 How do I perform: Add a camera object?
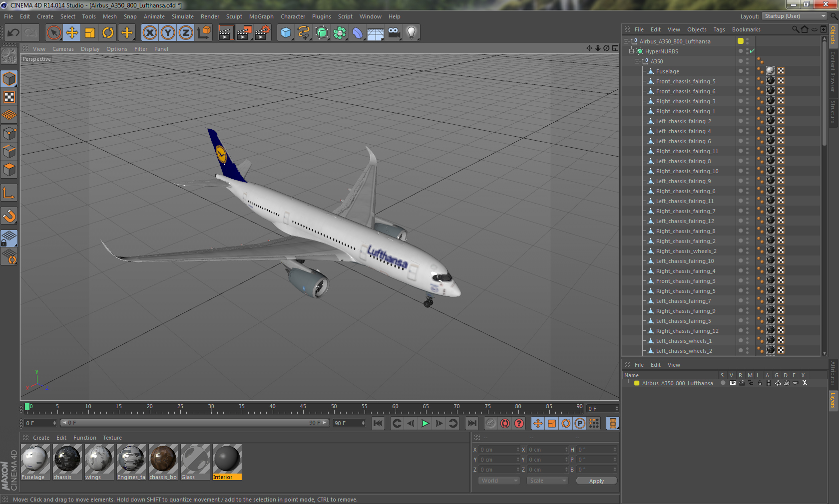[394, 33]
